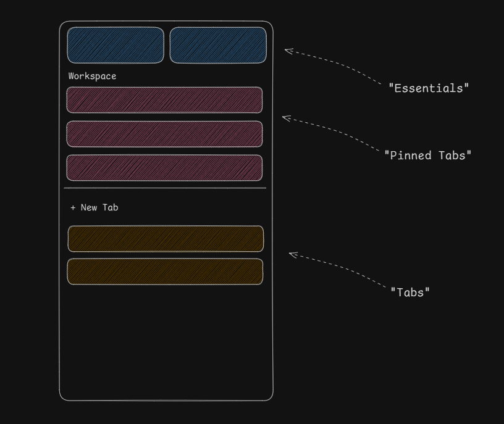Select the second brown tab bar
Screen dimensions: 504x424
click(x=165, y=272)
